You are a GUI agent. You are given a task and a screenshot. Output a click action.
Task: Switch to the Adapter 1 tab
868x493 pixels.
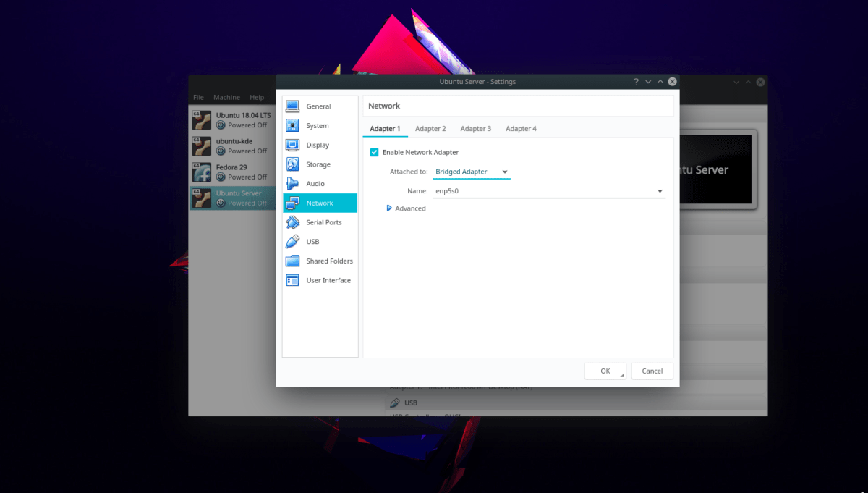click(x=385, y=129)
